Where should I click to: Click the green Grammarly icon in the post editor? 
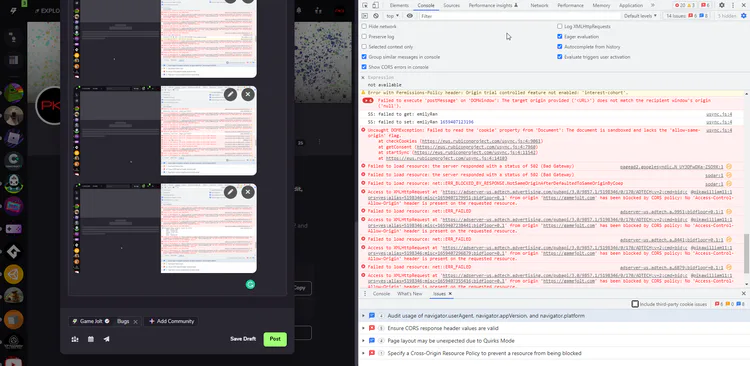(x=250, y=285)
